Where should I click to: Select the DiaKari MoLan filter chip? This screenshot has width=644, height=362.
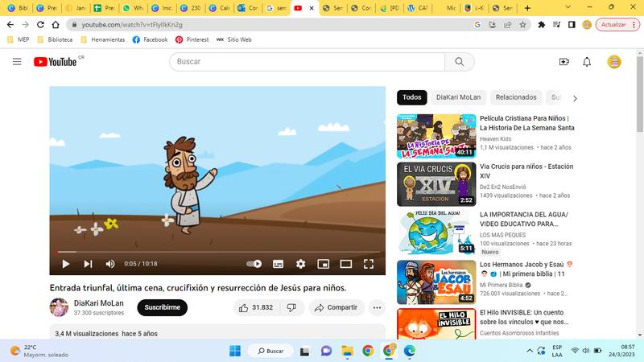[x=458, y=97]
